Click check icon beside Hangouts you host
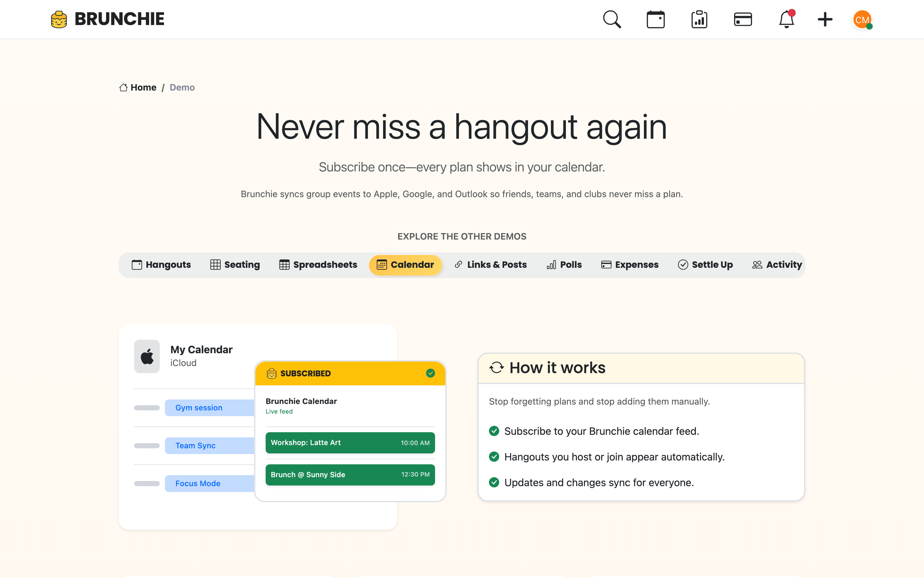This screenshot has height=578, width=924. pos(494,456)
